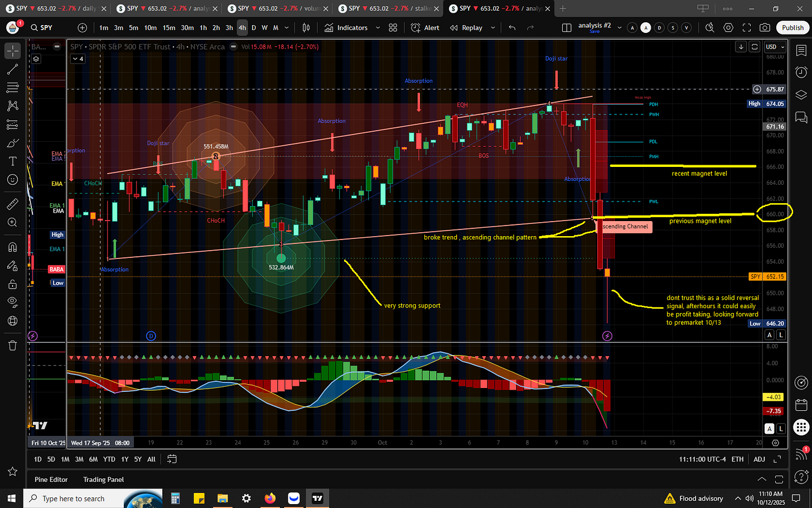Open the emoji icons tool
The width and height of the screenshot is (812, 508).
pos(13,180)
